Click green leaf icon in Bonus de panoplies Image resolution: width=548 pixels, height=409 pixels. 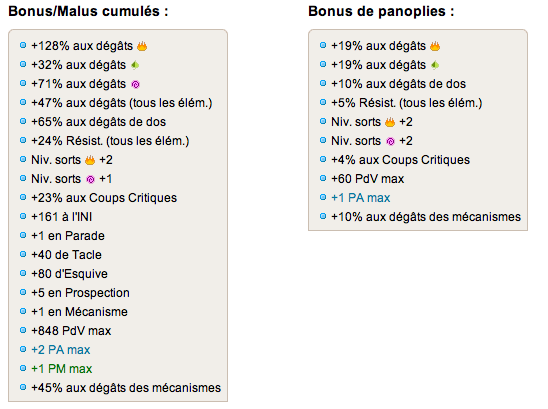pos(435,65)
